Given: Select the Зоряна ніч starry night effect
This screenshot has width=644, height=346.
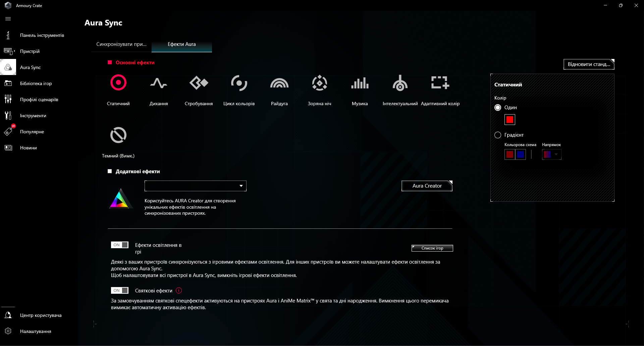Looking at the screenshot, I should click(x=319, y=83).
